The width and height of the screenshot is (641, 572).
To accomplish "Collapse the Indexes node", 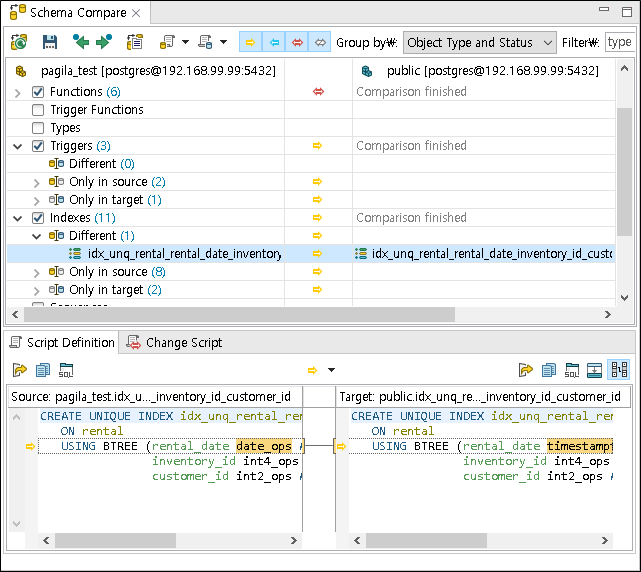I will 17,218.
